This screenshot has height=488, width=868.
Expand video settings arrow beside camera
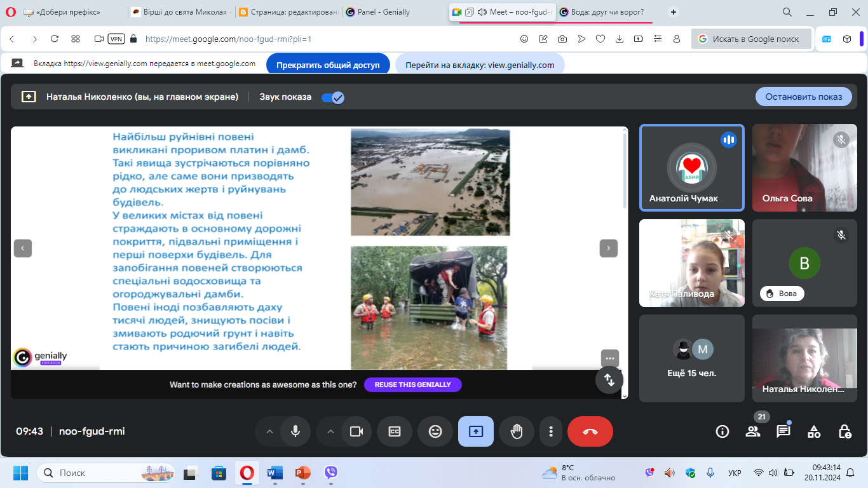coord(330,431)
